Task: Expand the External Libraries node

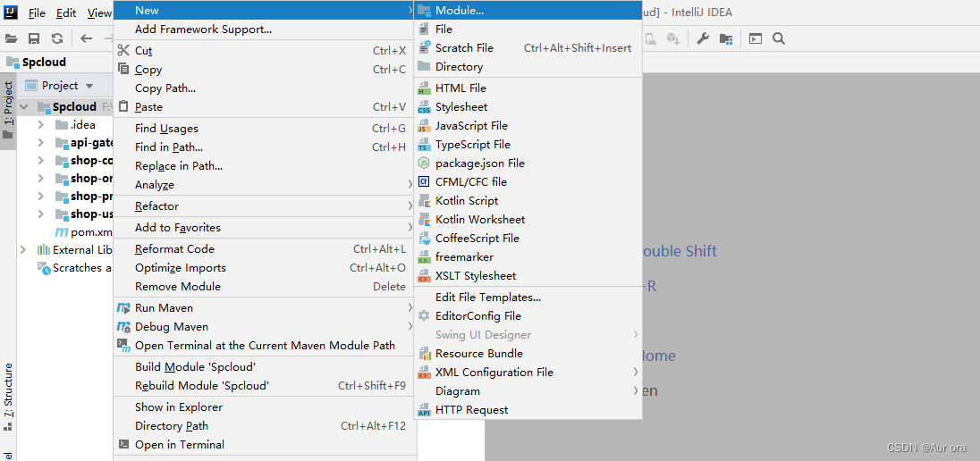Action: coord(23,250)
